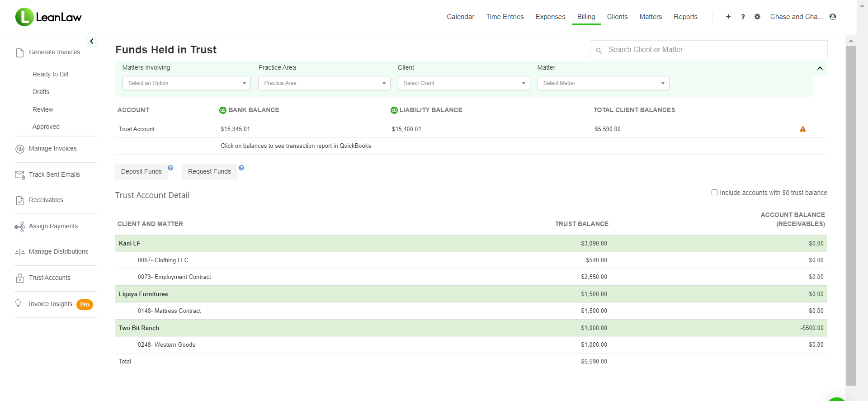
Task: Open the Practice Area dropdown
Action: (x=324, y=83)
